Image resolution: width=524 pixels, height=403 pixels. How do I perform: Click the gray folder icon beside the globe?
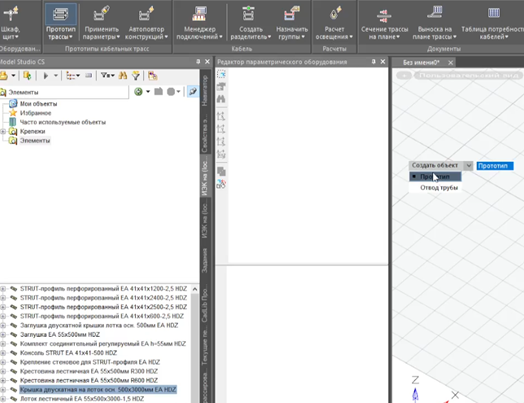click(158, 92)
